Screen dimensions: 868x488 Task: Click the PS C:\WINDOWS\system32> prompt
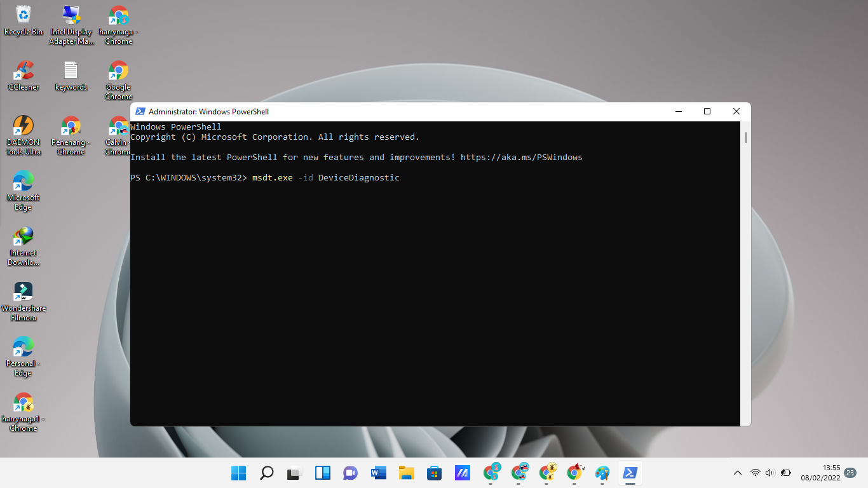(x=189, y=177)
